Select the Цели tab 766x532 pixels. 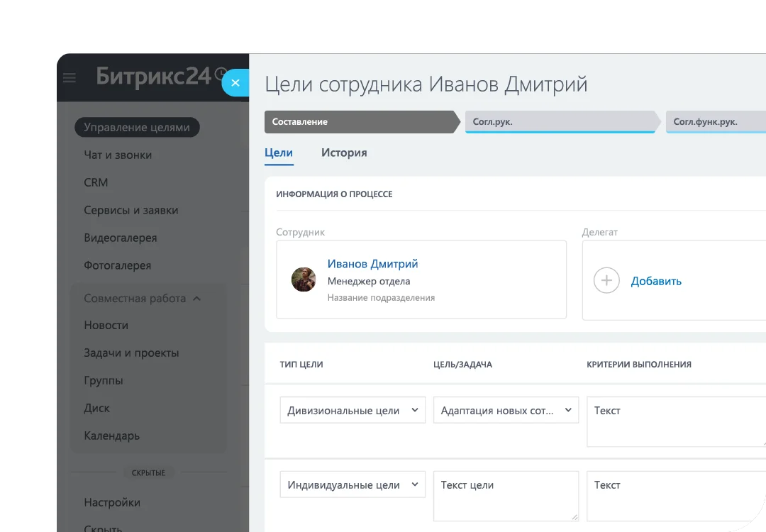click(279, 153)
